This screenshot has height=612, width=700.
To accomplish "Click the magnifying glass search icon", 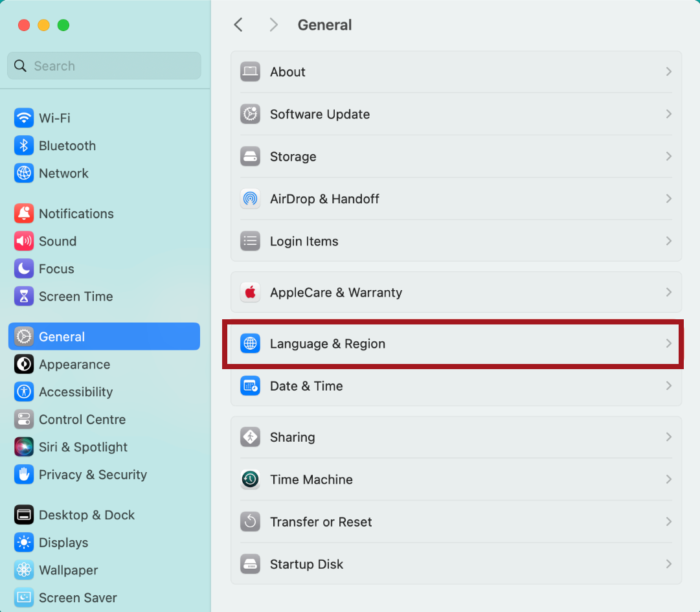I will pyautogui.click(x=20, y=65).
